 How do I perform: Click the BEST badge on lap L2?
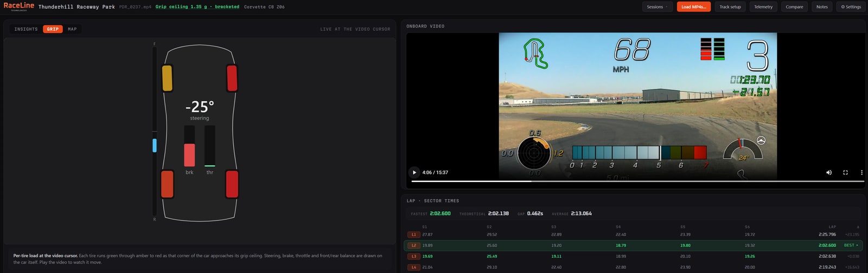point(851,245)
